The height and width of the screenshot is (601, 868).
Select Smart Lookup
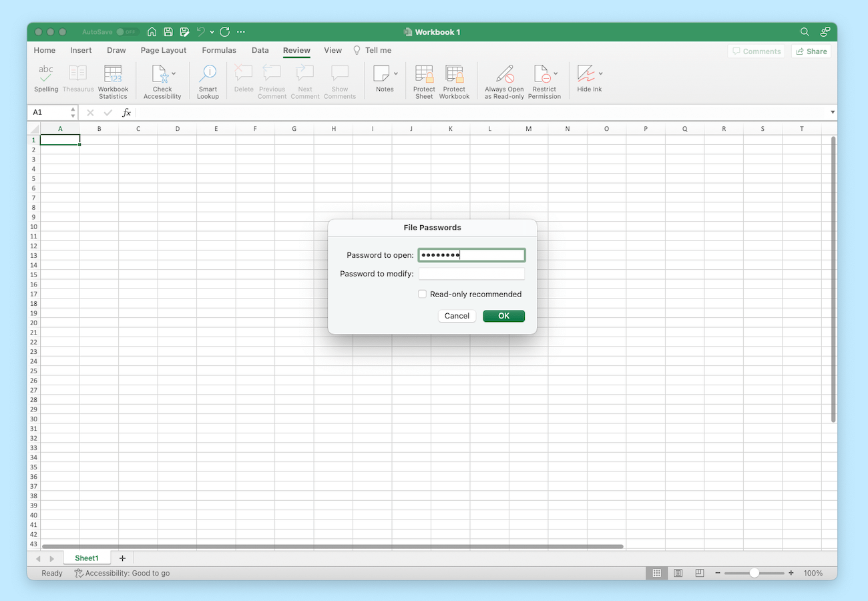pos(208,80)
